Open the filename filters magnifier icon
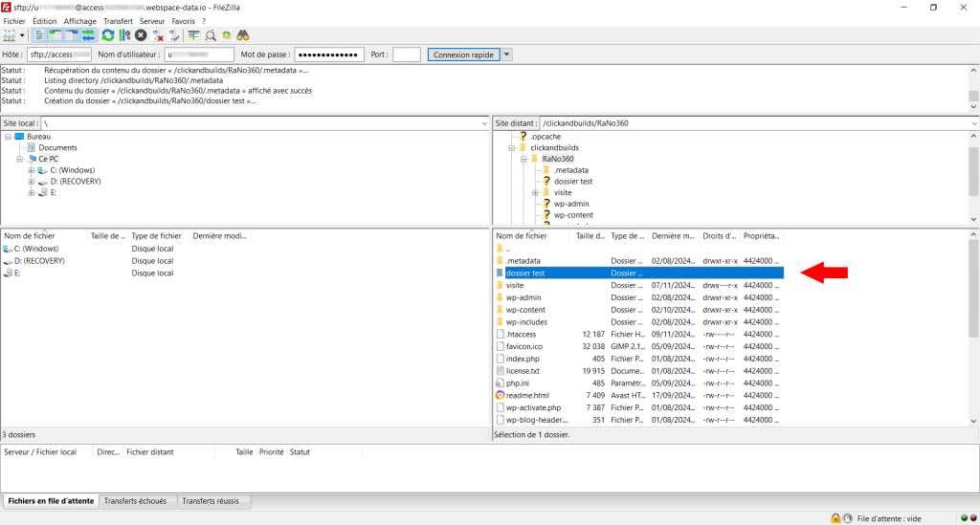This screenshot has width=980, height=525. click(x=210, y=35)
